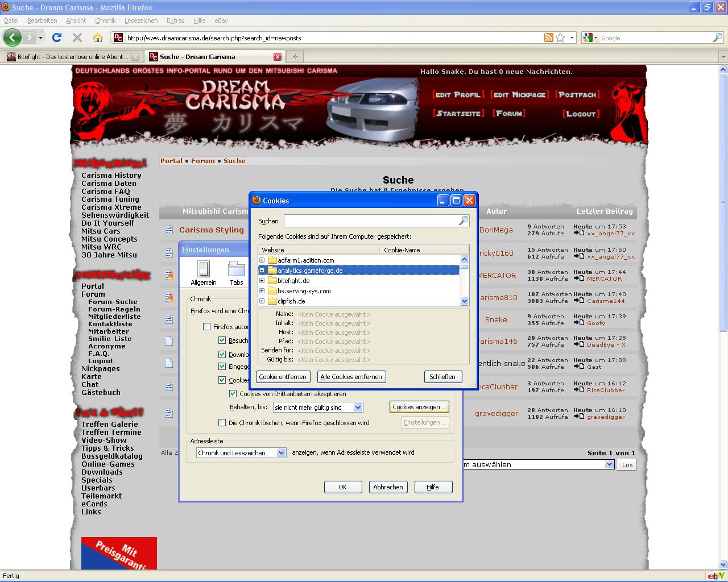Click the Cookies anzeigen button
Viewport: 728px width, 582px height.
point(419,407)
